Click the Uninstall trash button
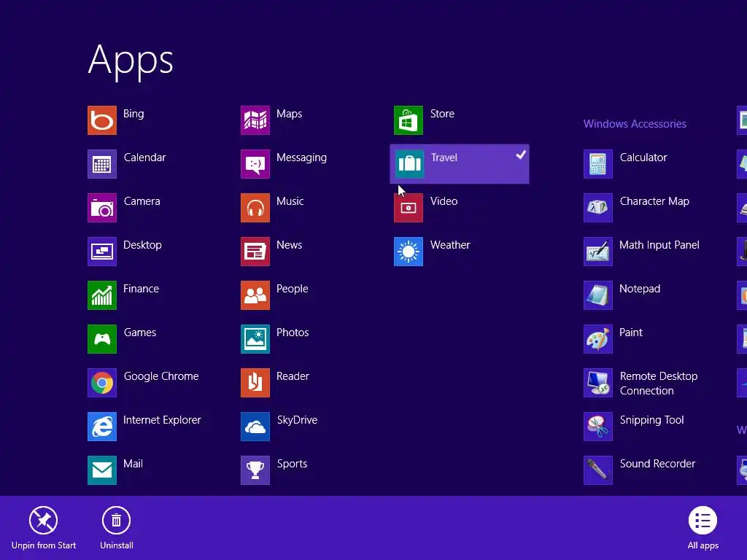Image resolution: width=747 pixels, height=560 pixels. 116,528
